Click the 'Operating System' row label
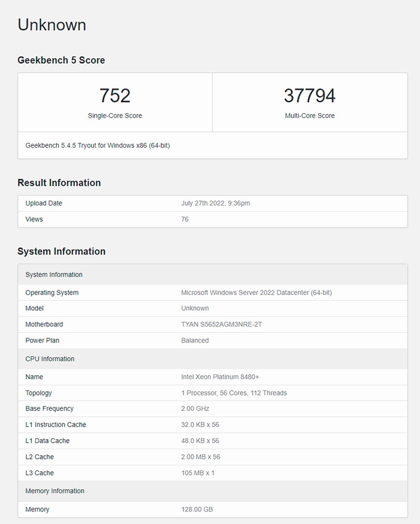This screenshot has height=524, width=420. tap(52, 293)
